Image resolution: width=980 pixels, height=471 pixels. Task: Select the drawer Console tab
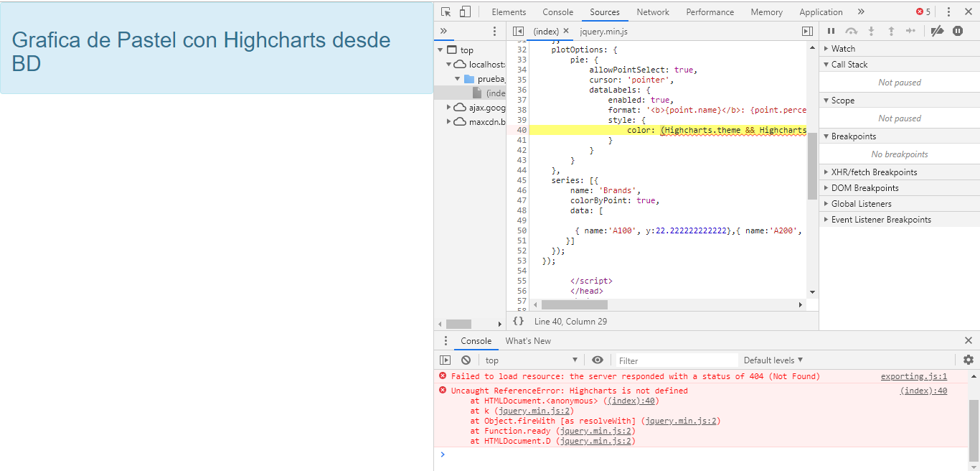[476, 341]
